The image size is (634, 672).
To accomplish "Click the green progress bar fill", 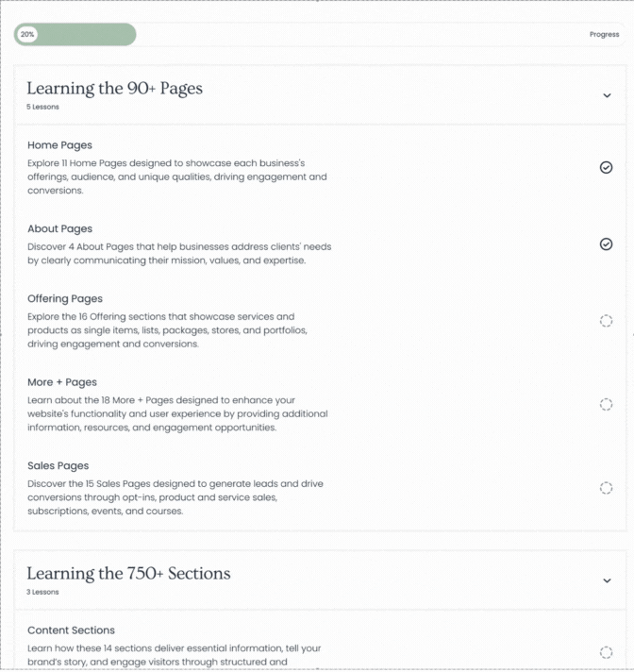I will pyautogui.click(x=75, y=34).
